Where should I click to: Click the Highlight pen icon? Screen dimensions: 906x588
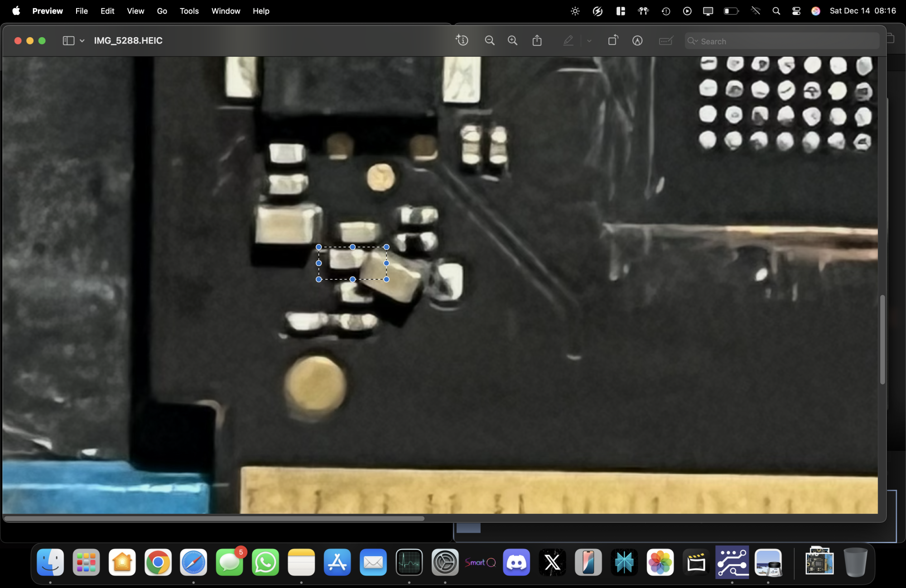click(568, 41)
